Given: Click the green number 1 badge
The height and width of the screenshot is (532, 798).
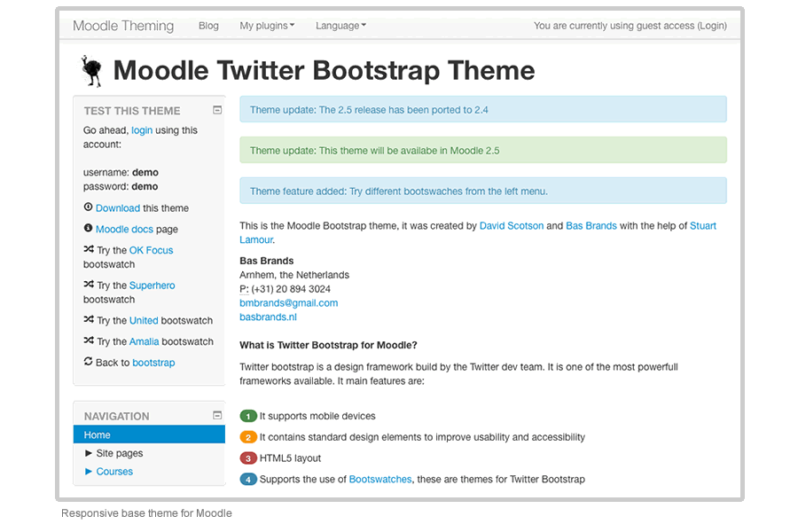Looking at the screenshot, I should tap(248, 416).
